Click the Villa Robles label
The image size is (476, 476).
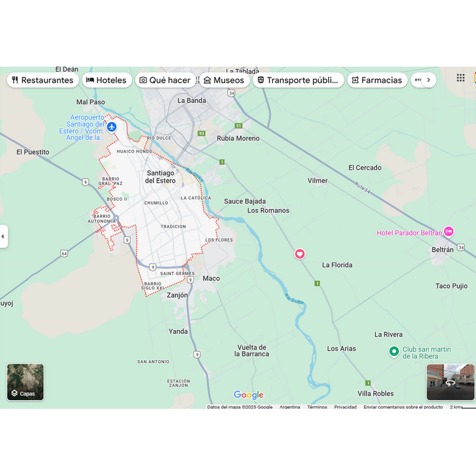click(x=375, y=393)
